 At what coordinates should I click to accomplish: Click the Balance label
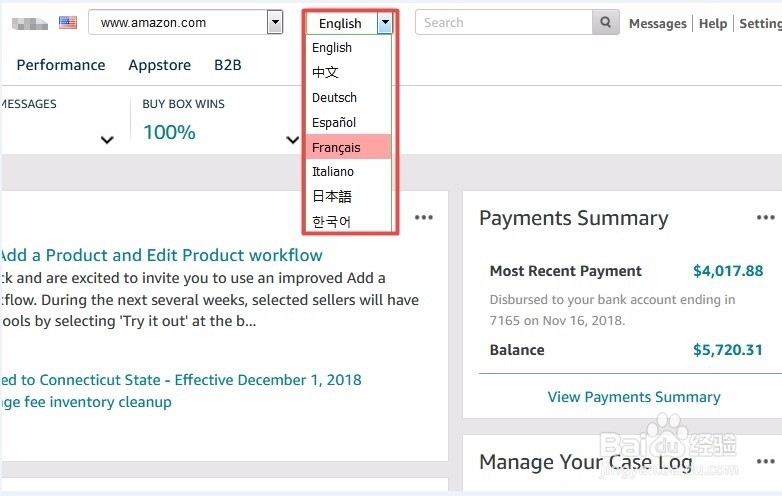(517, 350)
